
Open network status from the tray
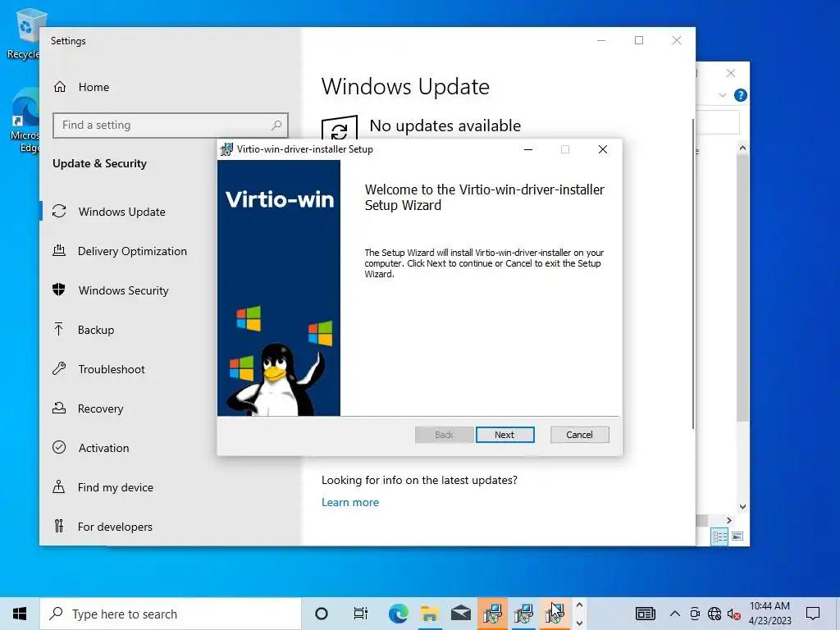click(x=714, y=614)
